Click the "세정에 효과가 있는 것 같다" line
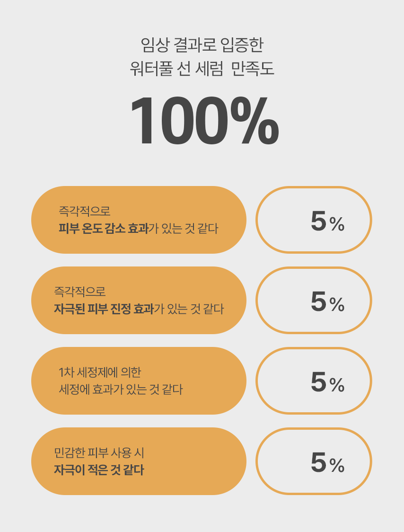The width and height of the screenshot is (404, 532). click(x=121, y=390)
